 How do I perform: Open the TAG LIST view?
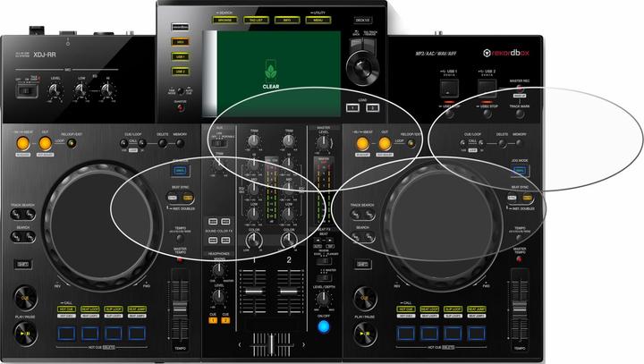256,20
